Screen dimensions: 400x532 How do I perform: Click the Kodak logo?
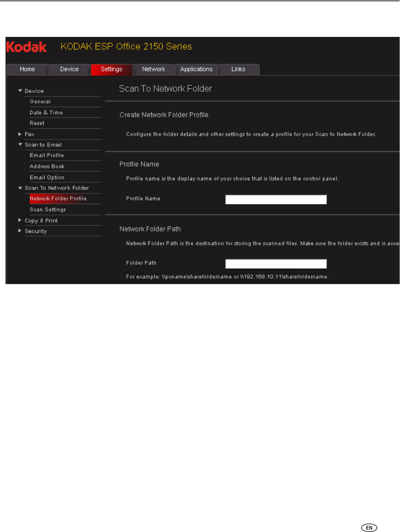click(27, 47)
